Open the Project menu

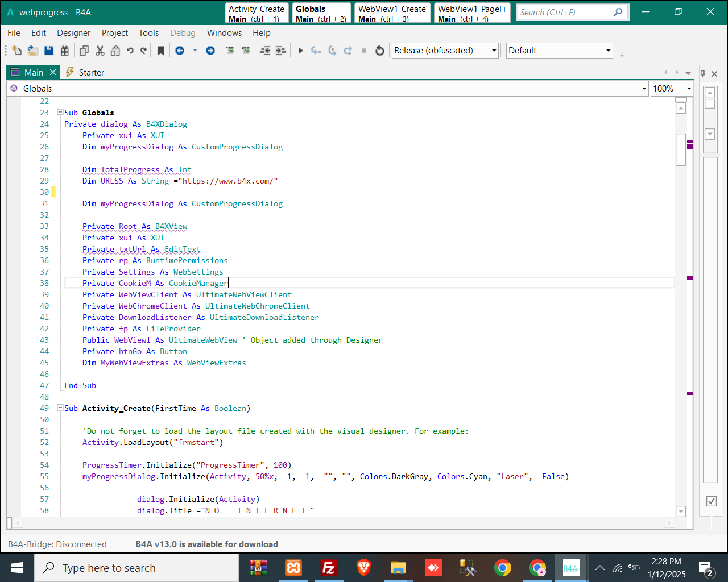114,33
